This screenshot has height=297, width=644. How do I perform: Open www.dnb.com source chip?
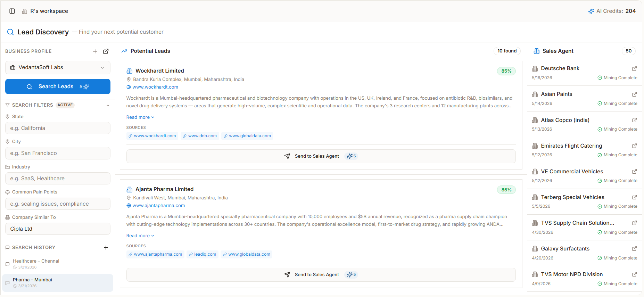(200, 136)
